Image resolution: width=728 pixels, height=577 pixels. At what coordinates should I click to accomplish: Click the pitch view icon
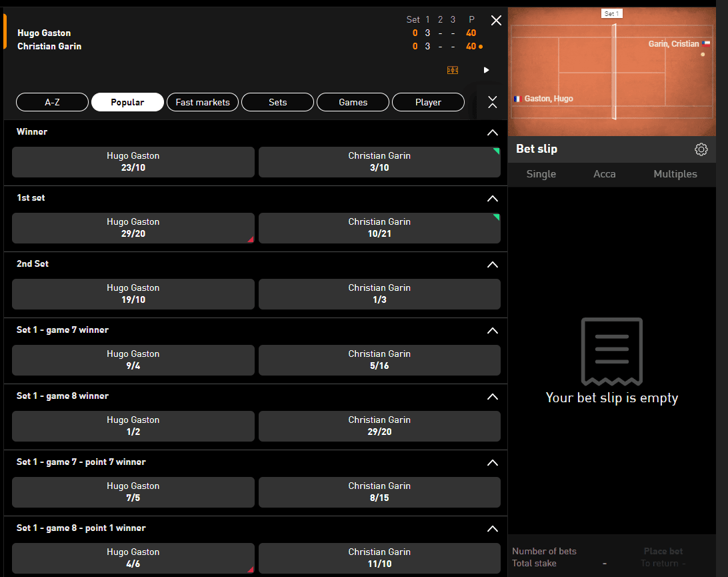453,70
